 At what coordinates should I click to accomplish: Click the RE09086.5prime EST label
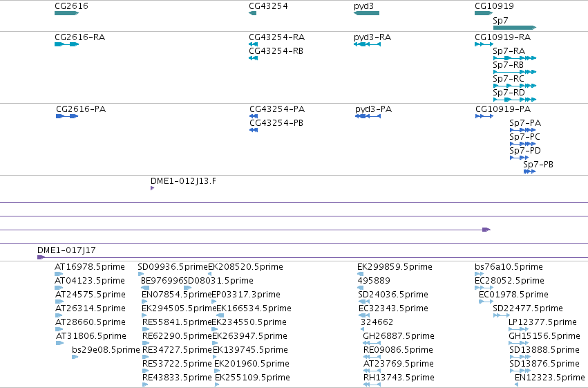pos(398,350)
